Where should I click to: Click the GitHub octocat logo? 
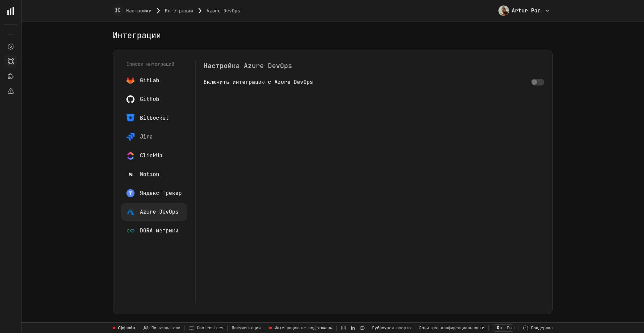click(130, 99)
